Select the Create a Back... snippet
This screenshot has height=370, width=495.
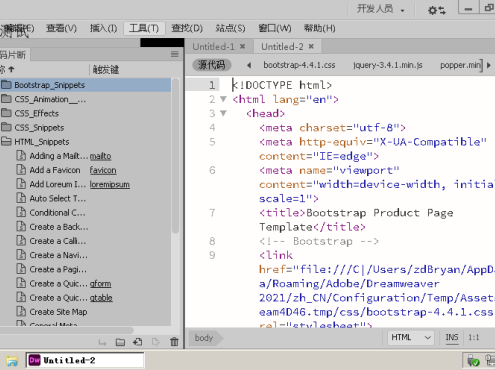tap(59, 227)
